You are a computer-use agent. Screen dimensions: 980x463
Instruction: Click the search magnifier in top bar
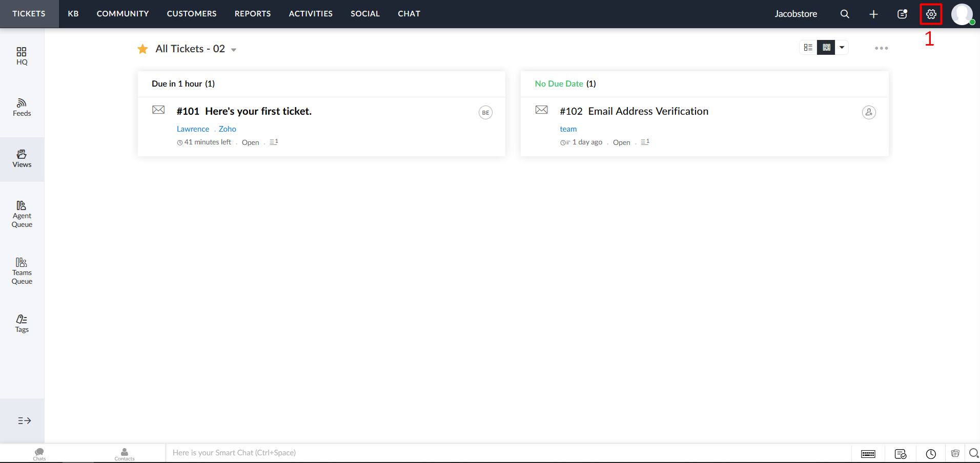(x=845, y=14)
